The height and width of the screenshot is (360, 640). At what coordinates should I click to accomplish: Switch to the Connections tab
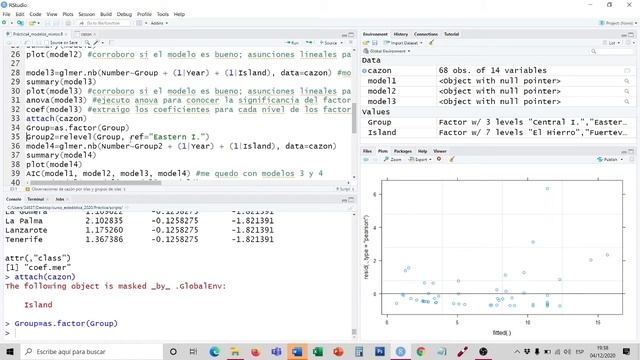point(426,34)
